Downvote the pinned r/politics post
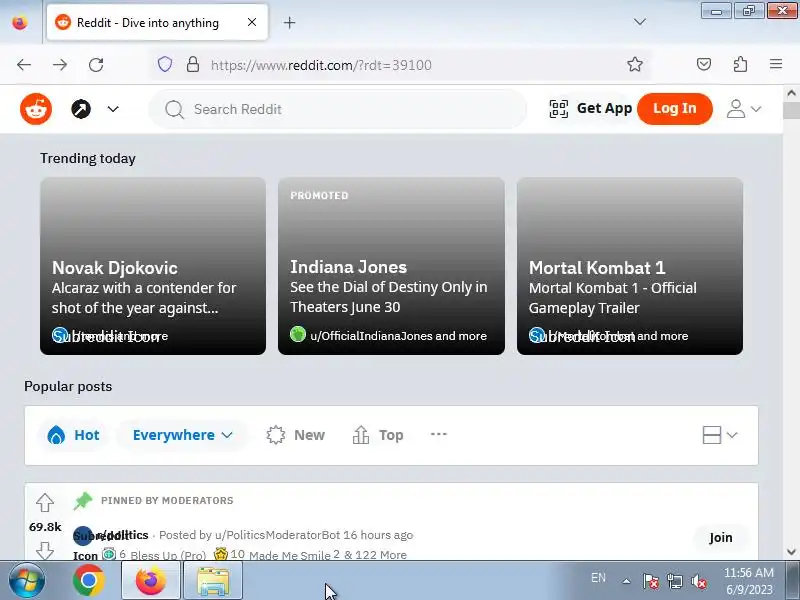 coord(45,551)
